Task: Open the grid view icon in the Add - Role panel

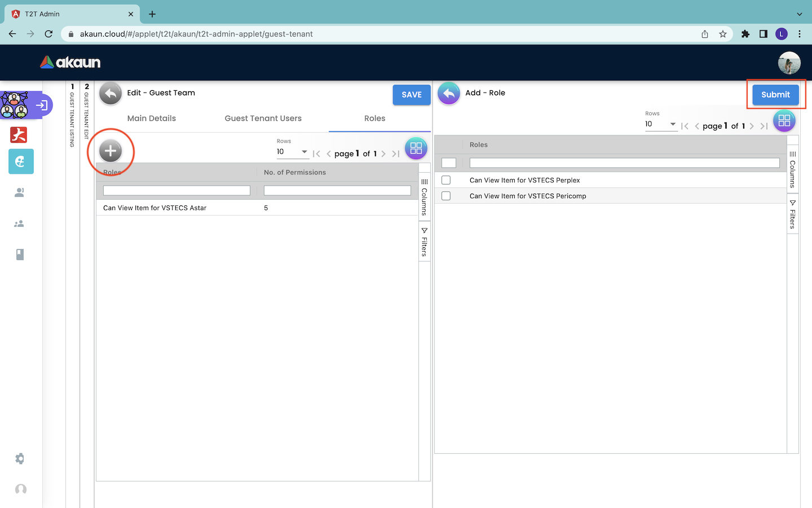Action: (784, 121)
